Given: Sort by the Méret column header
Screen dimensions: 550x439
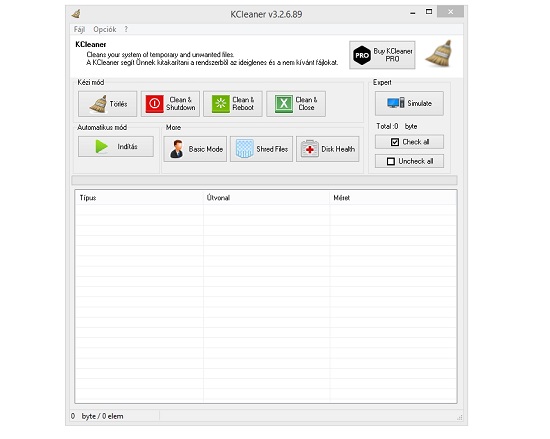Looking at the screenshot, I should (393, 198).
